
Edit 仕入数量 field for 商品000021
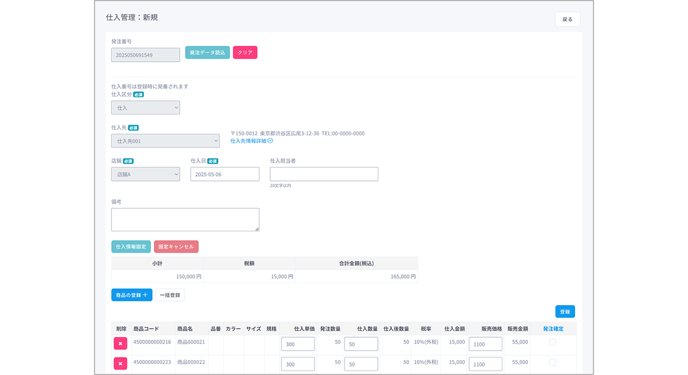click(361, 344)
